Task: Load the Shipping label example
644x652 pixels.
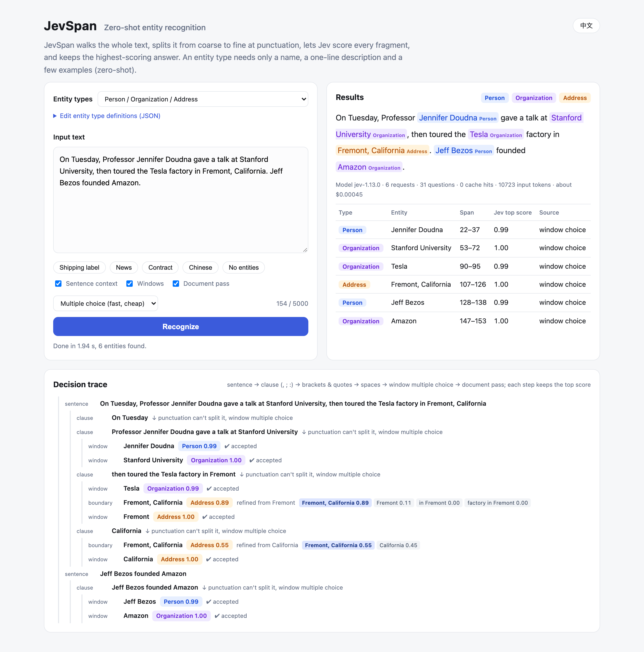Action: point(79,267)
